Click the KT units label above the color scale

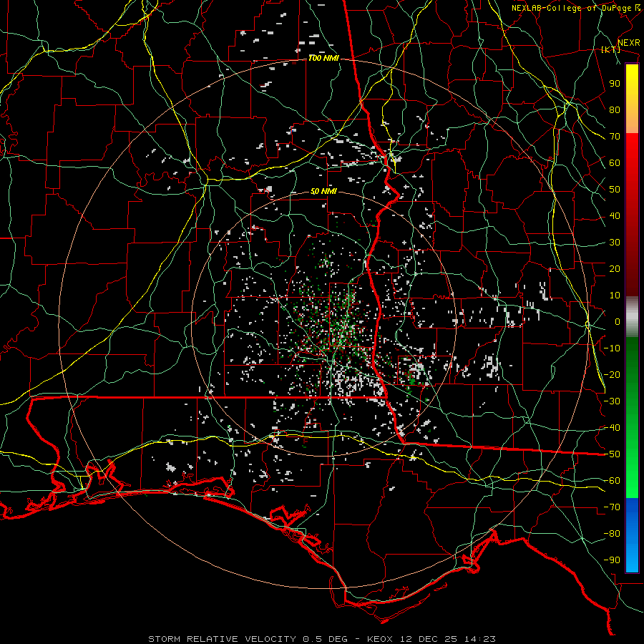(x=611, y=49)
